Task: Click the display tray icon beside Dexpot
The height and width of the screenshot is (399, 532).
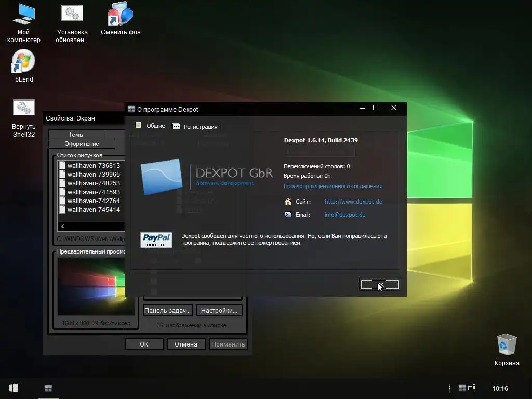Action: point(472,388)
